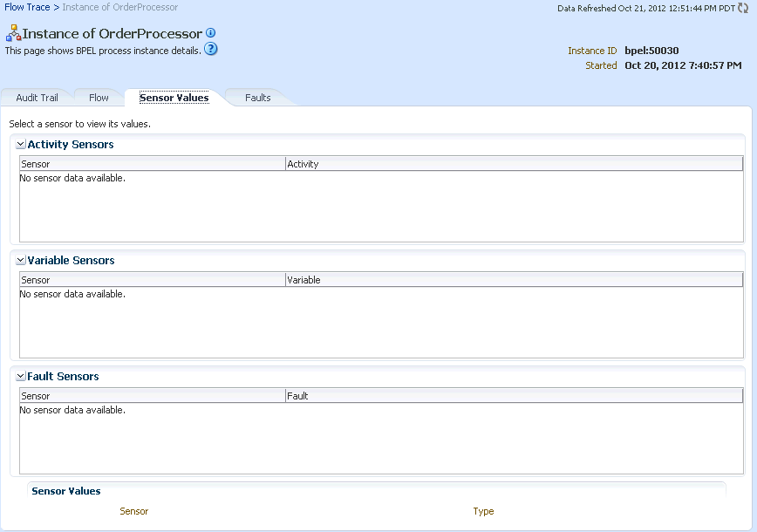Open the Flow tab
Image resolution: width=757 pixels, height=532 pixels.
click(x=99, y=98)
